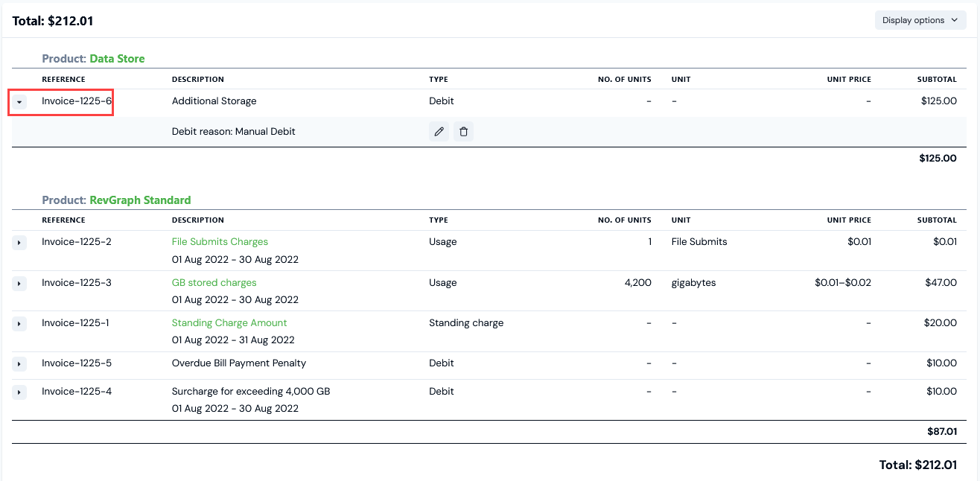The image size is (980, 481).
Task: Click the Overdue Bill Payment Penalty description
Action: pyautogui.click(x=239, y=363)
